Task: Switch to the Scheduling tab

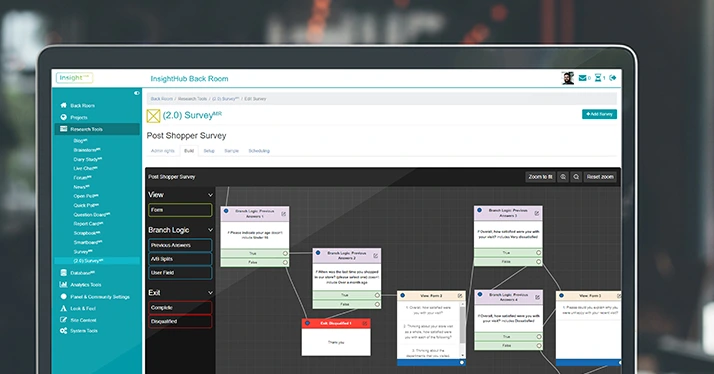Action: pyautogui.click(x=259, y=151)
